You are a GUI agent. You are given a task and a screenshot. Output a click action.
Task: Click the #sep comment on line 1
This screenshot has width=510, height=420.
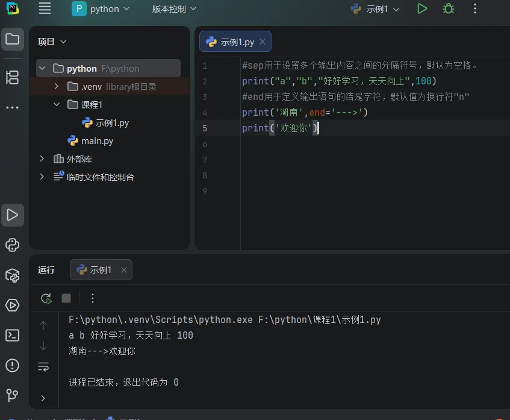359,66
